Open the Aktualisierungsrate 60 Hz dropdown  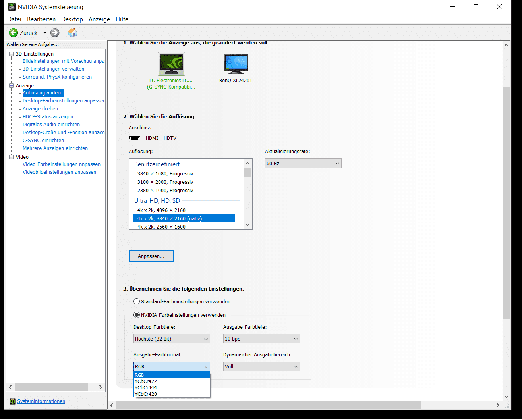click(303, 164)
